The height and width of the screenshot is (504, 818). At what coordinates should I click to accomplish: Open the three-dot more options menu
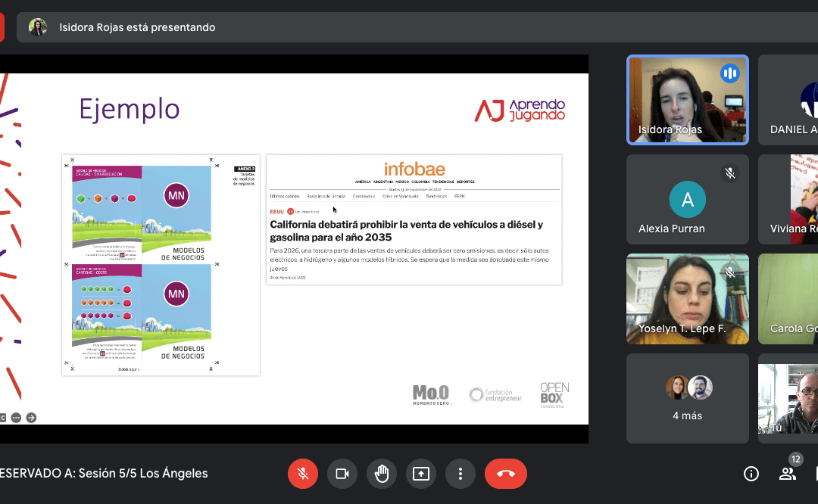461,473
